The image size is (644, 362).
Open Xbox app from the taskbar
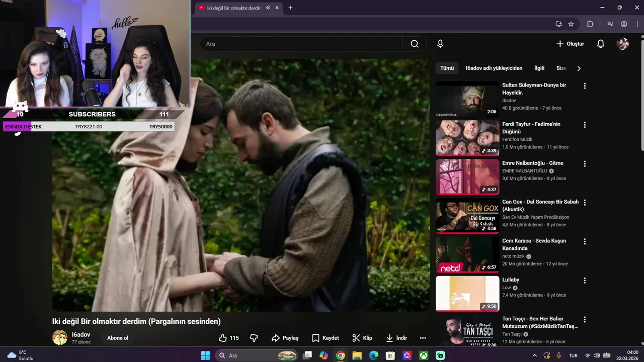click(424, 355)
